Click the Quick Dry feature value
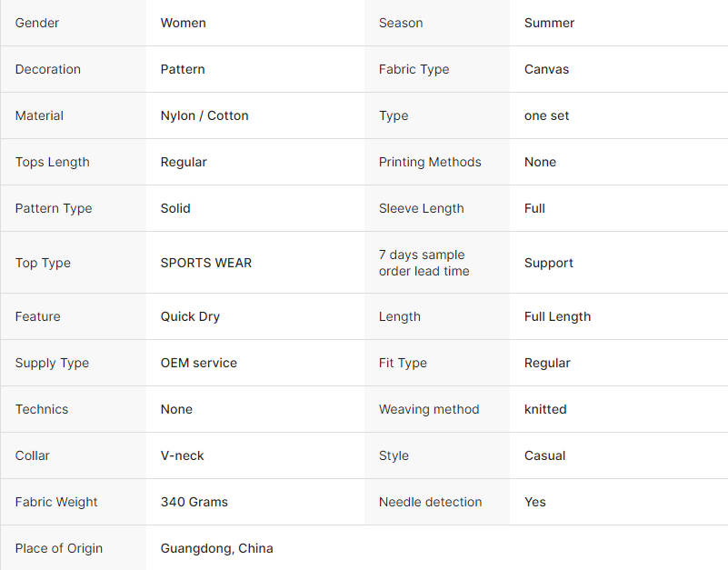728x570 pixels. tap(190, 316)
